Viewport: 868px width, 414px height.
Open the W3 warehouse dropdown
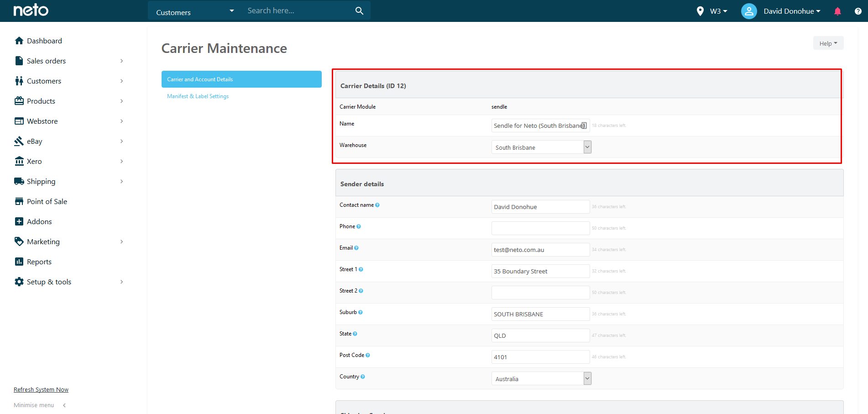coord(719,11)
